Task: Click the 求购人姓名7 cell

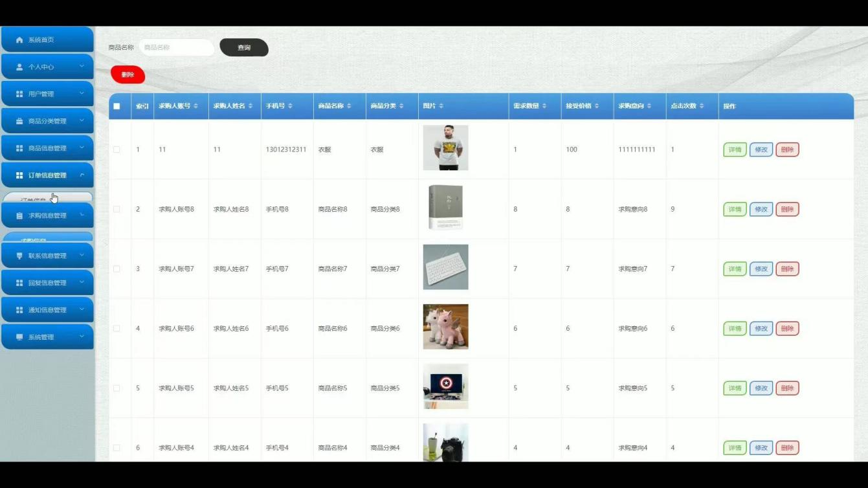Action: click(231, 269)
